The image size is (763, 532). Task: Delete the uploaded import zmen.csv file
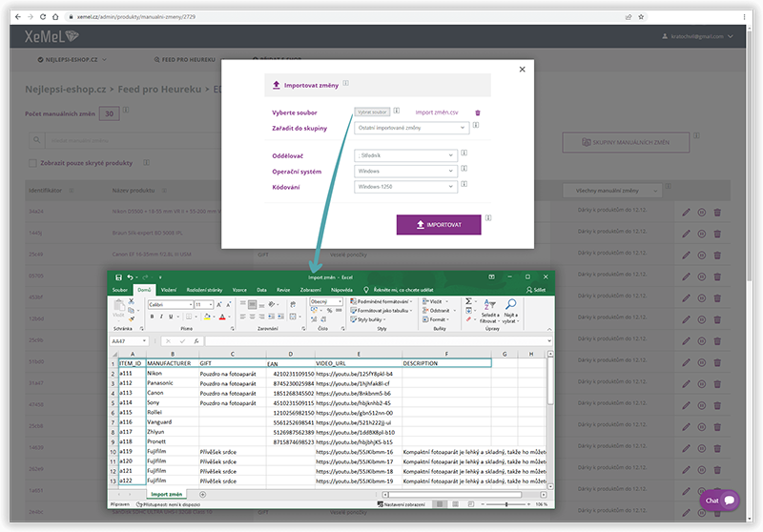tap(478, 113)
